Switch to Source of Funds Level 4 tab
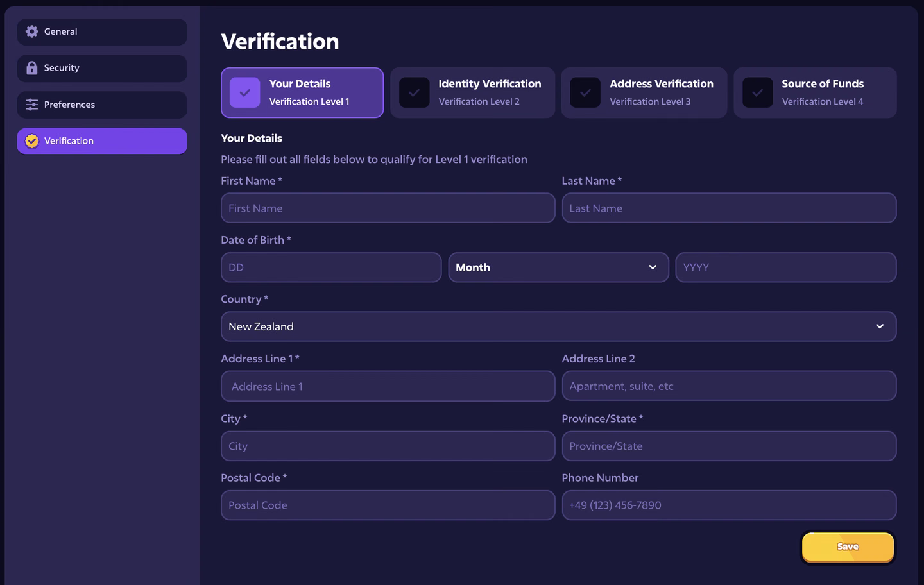Screen dimensions: 924x585 click(815, 92)
